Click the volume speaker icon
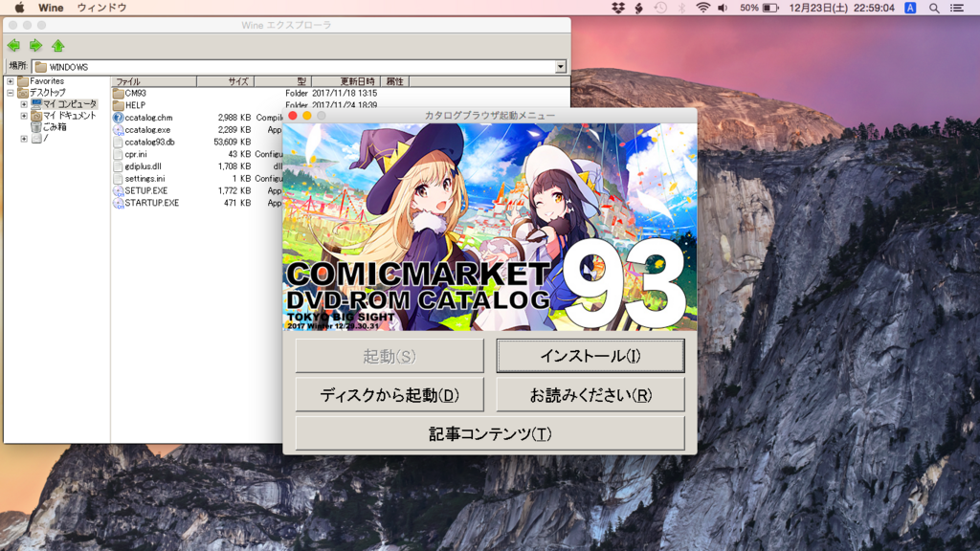The height and width of the screenshot is (551, 980). tap(724, 8)
